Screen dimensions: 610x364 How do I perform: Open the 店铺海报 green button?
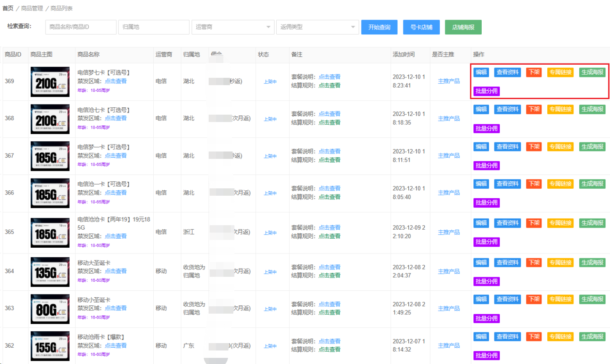(x=463, y=27)
